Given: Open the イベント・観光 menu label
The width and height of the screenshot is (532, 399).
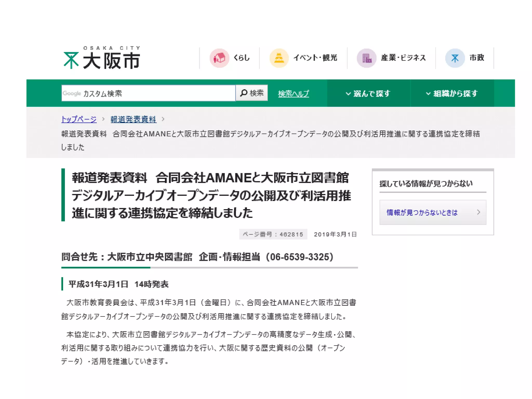Looking at the screenshot, I should [x=315, y=58].
